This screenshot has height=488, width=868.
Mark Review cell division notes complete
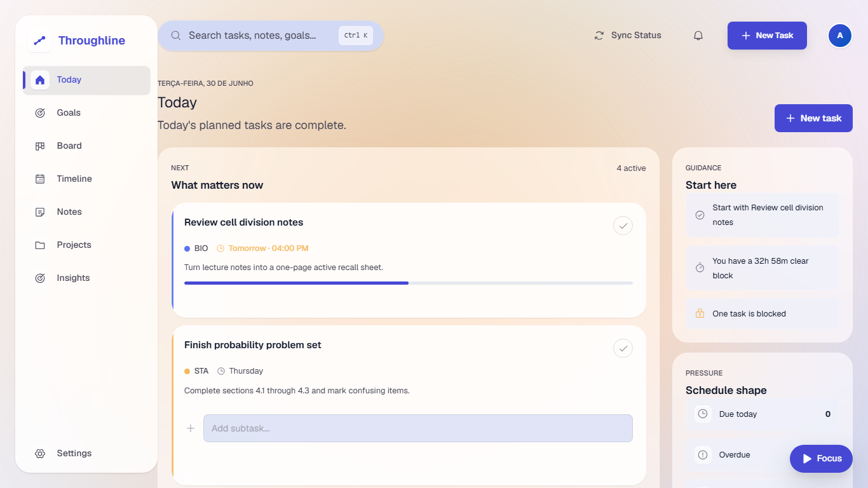(623, 226)
